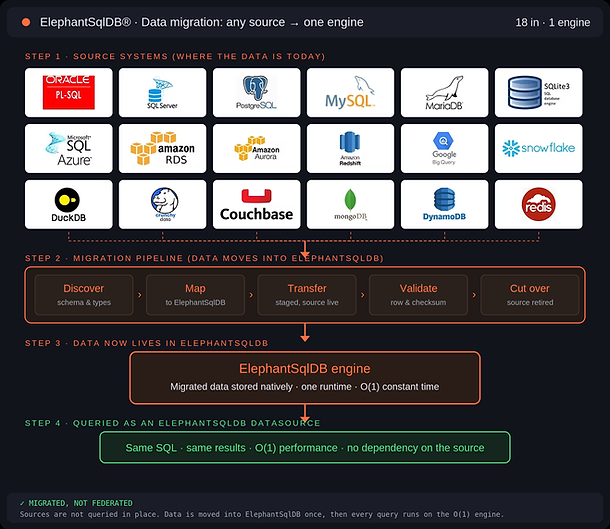
Task: Choose the Couchbase source tile
Action: (x=256, y=204)
